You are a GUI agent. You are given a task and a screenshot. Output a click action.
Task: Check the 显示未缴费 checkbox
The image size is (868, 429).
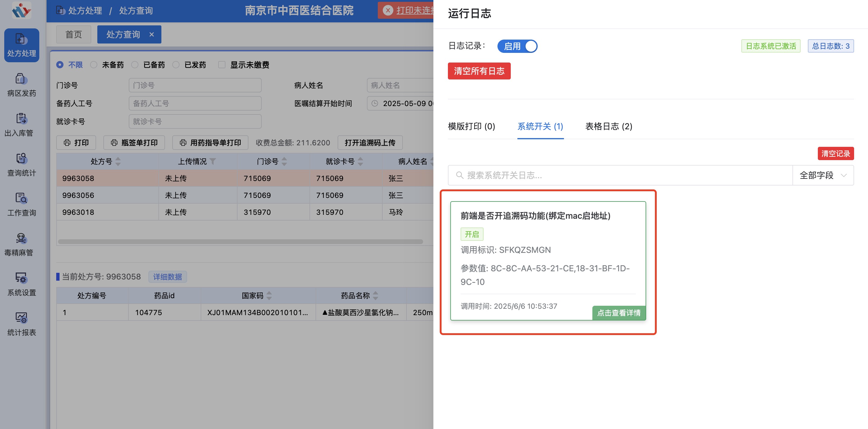[x=222, y=65]
